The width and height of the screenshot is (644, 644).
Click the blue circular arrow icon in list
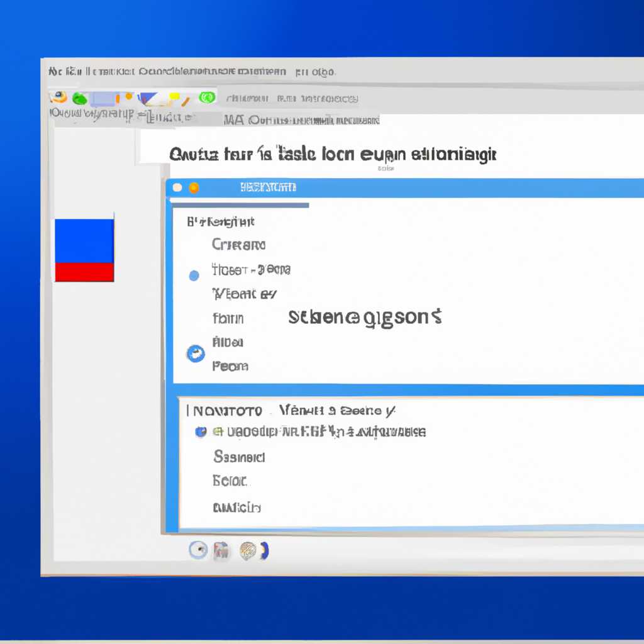pyautogui.click(x=196, y=353)
